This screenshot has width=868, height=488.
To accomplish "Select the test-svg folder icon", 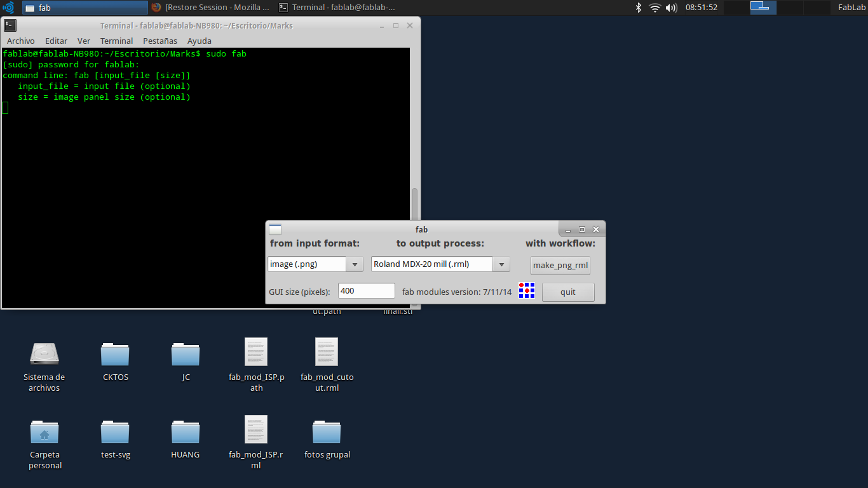I will [115, 431].
